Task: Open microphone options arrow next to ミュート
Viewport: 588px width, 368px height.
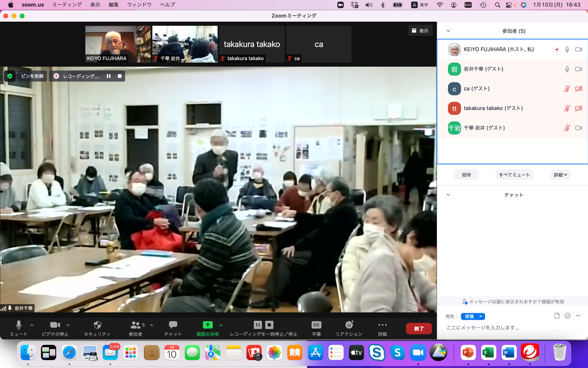Action: tap(32, 325)
